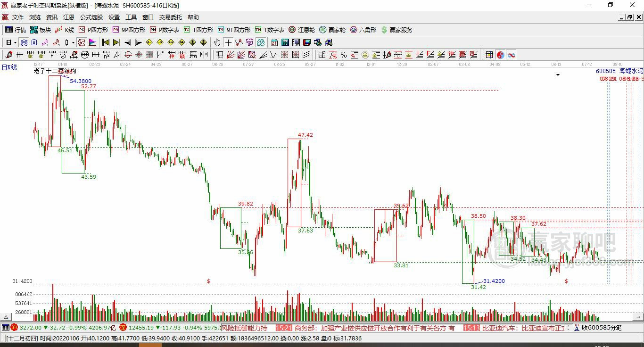This screenshot has width=644, height=347.
Task: Switch to K线 chart view
Action: coord(65,30)
